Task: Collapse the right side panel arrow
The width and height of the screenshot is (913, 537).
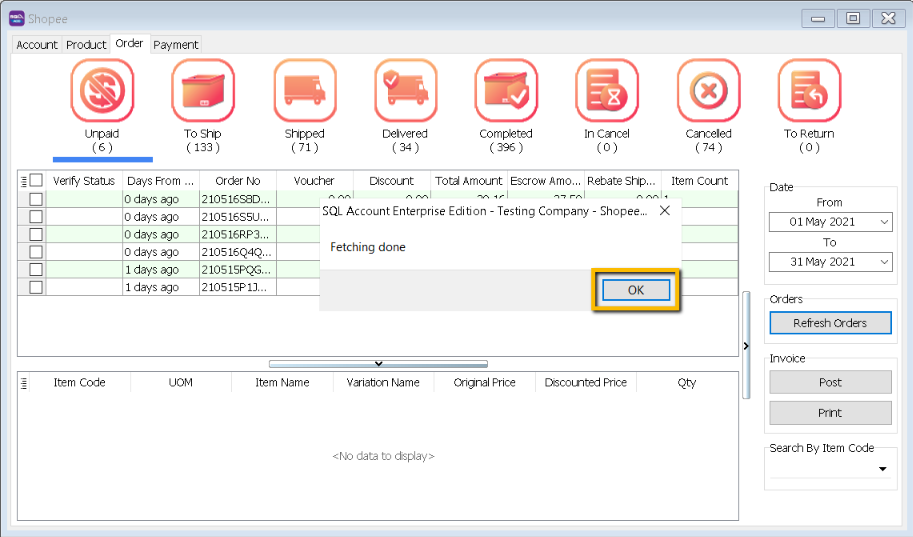Action: (745, 346)
